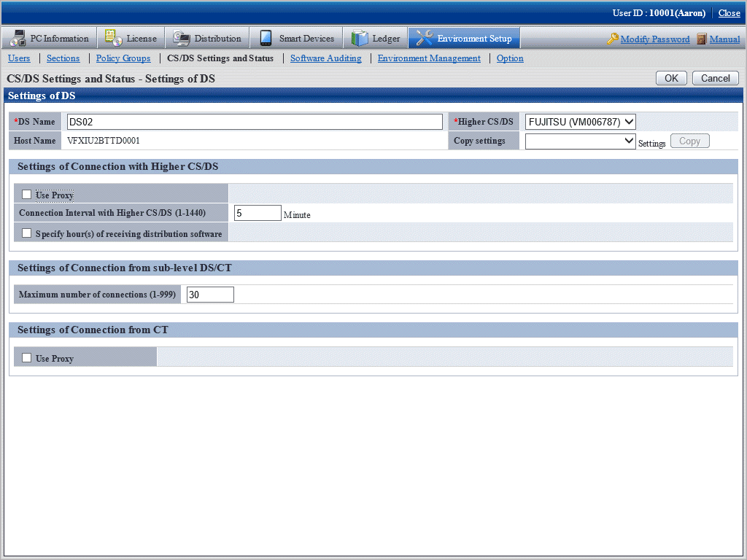Open the PC Information tab

(x=49, y=38)
